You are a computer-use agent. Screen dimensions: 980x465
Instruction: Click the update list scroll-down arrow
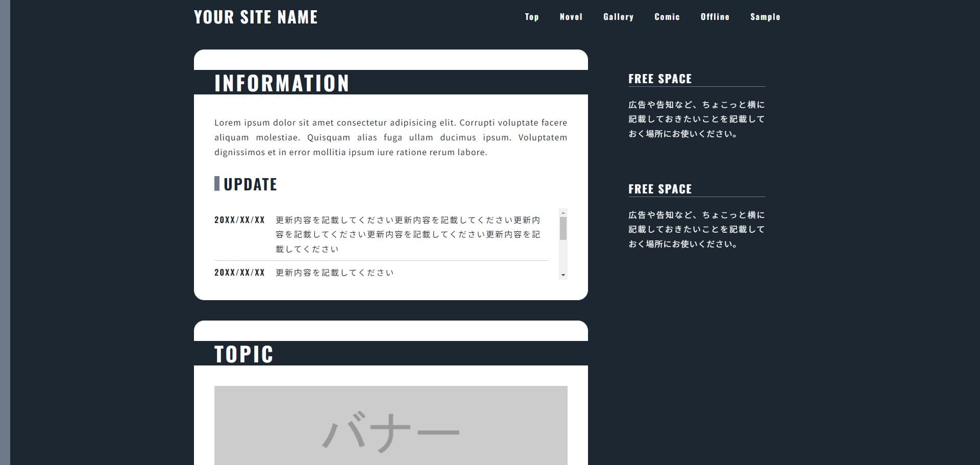coord(563,275)
